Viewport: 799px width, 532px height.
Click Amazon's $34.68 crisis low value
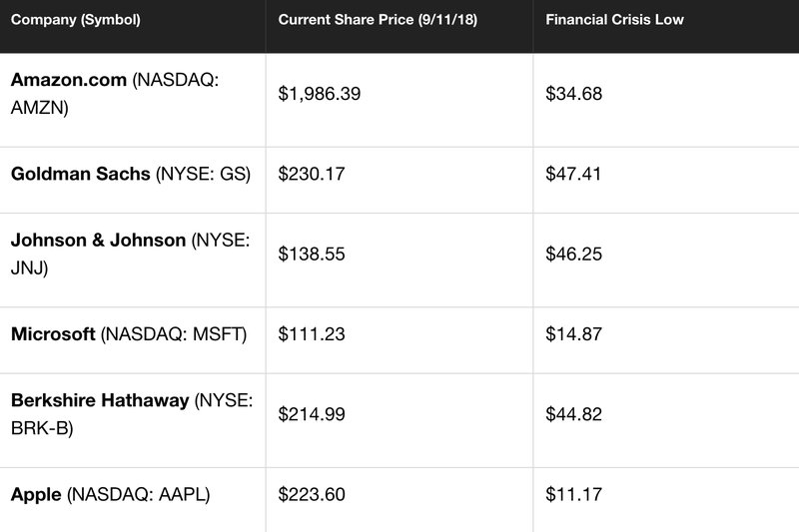click(573, 94)
